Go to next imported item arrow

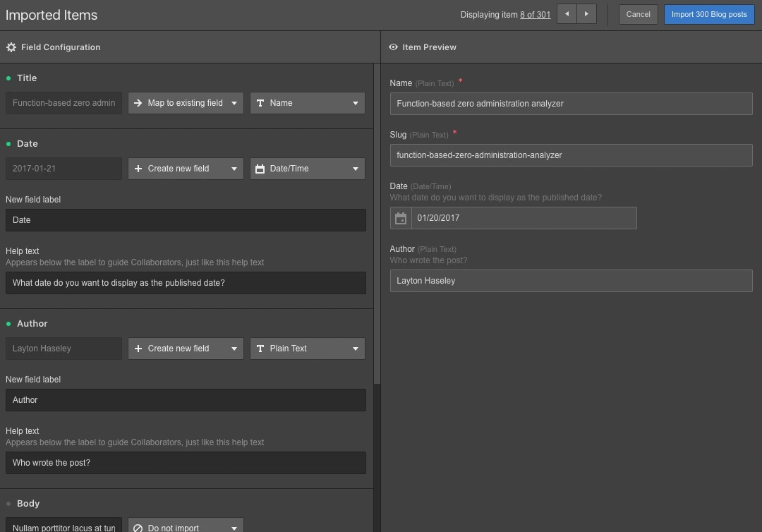pos(586,14)
